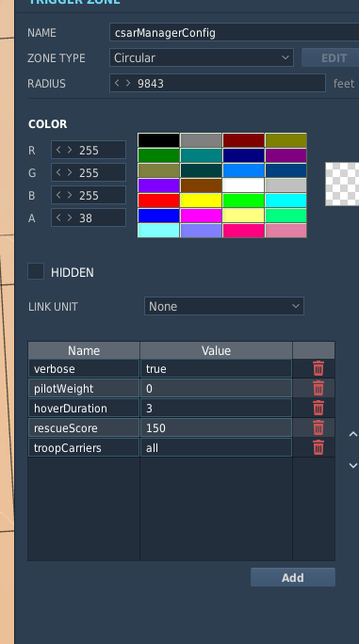Click the '150' value cell
359x644 pixels.
[x=216, y=427]
